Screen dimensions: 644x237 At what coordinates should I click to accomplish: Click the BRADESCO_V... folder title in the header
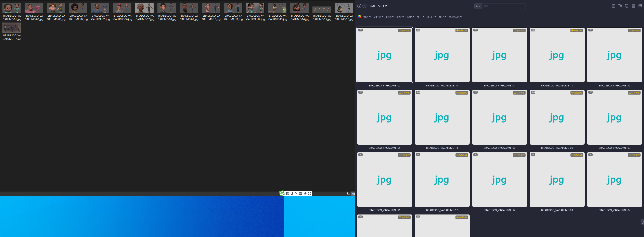[378, 6]
